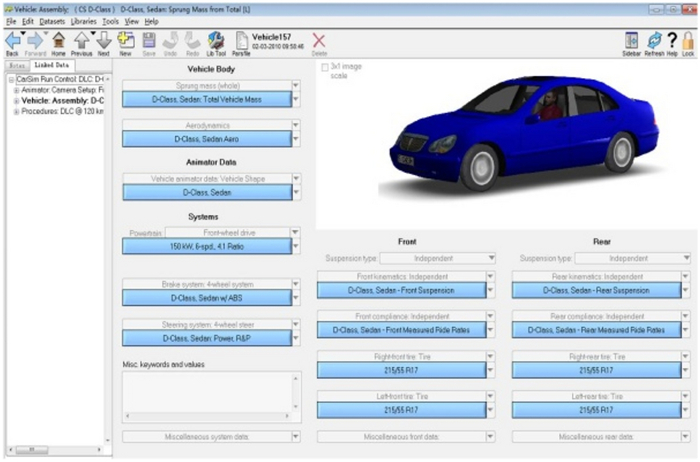Open left-rear tire 215/55 R17 dataset
The height and width of the screenshot is (462, 700).
click(x=596, y=410)
